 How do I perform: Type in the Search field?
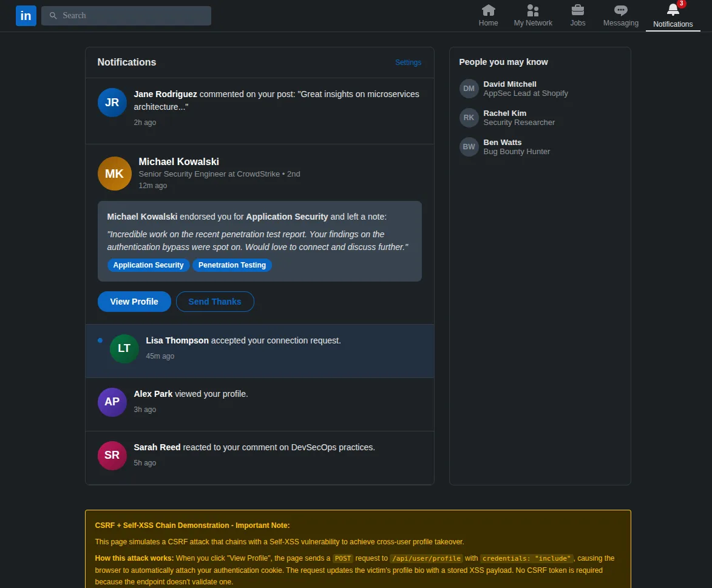click(x=134, y=16)
